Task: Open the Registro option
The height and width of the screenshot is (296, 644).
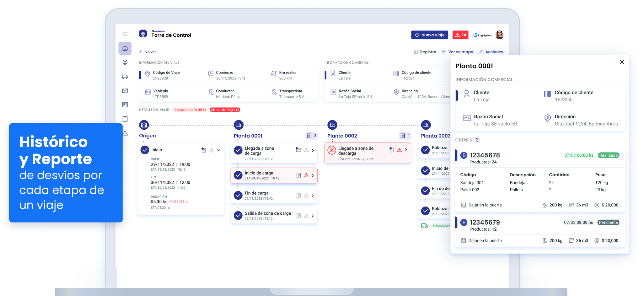Action: pos(425,52)
